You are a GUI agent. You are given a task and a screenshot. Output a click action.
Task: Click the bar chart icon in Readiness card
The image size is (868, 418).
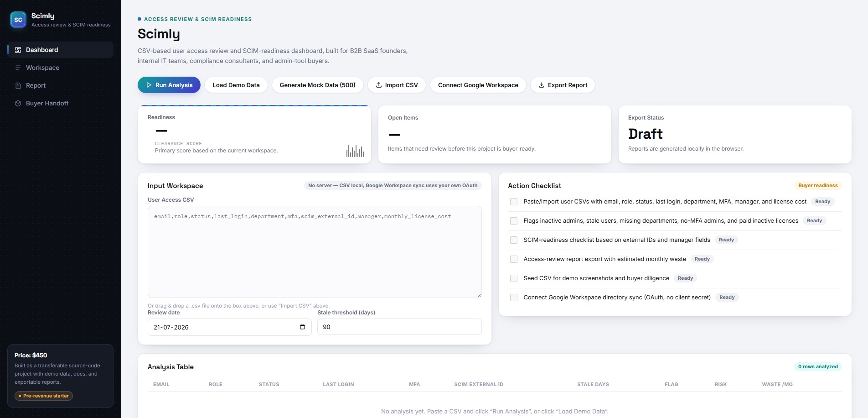click(355, 151)
